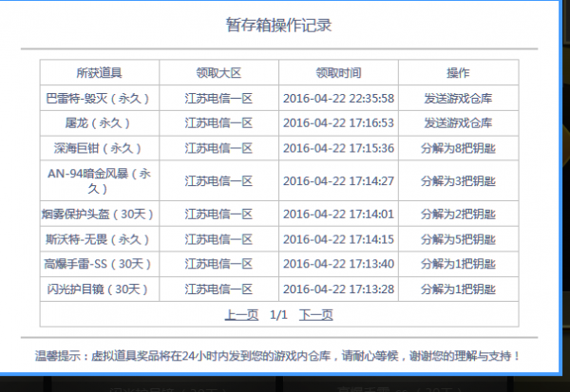
Task: Click 江苏电信一区 in the 高爆手雷-SS row
Action: (x=218, y=264)
